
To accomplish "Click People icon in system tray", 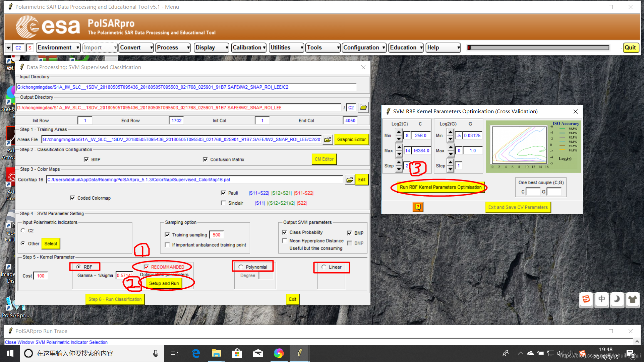I will pos(506,353).
